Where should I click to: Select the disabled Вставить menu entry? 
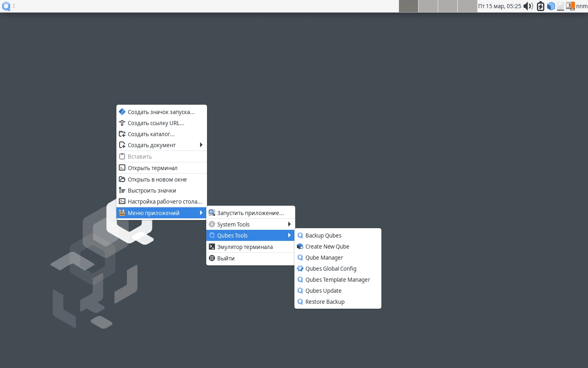coord(162,157)
